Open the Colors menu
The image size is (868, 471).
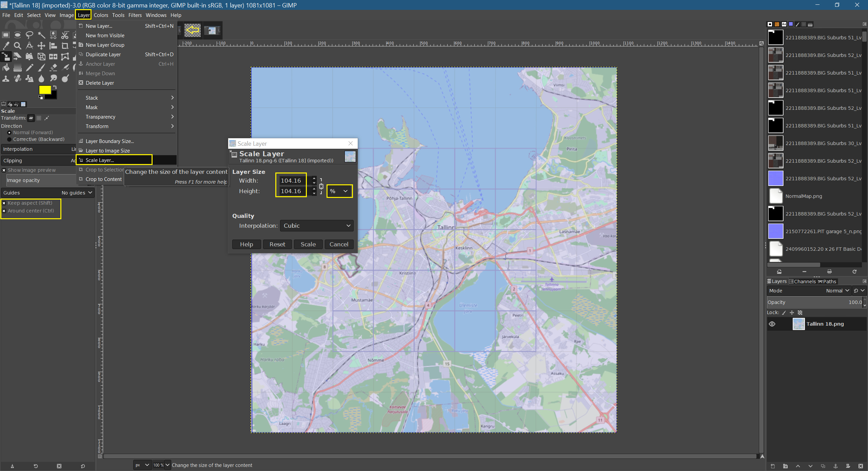click(x=101, y=15)
